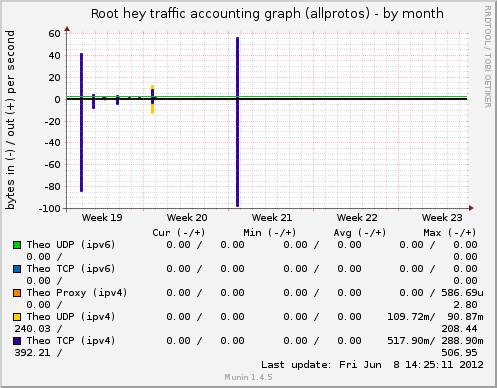The width and height of the screenshot is (497, 388).
Task: Click the 'Theo TCP (ipv4)' legend label
Action: pyautogui.click(x=71, y=341)
